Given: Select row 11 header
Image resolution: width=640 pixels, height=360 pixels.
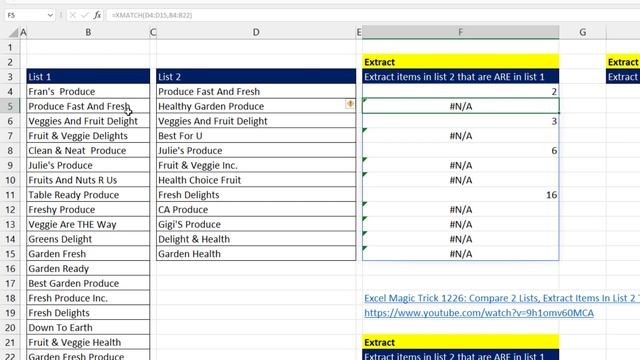Looking at the screenshot, I should click(10, 195).
